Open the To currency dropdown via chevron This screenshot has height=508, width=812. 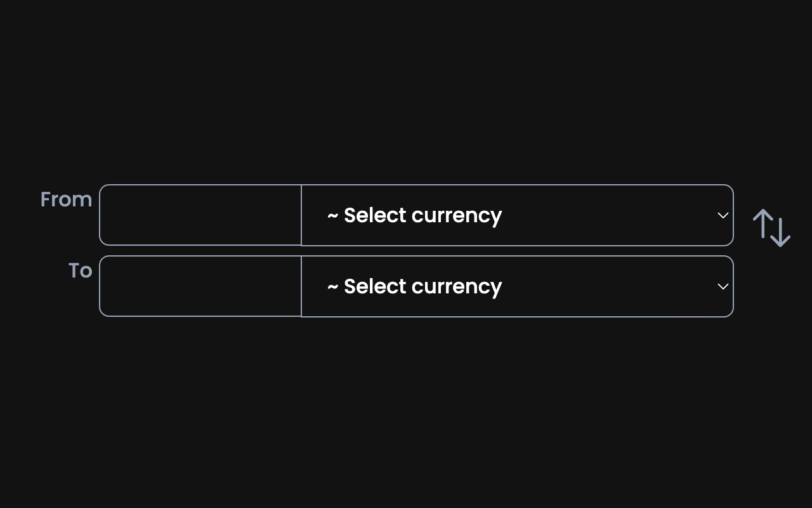[x=723, y=286]
